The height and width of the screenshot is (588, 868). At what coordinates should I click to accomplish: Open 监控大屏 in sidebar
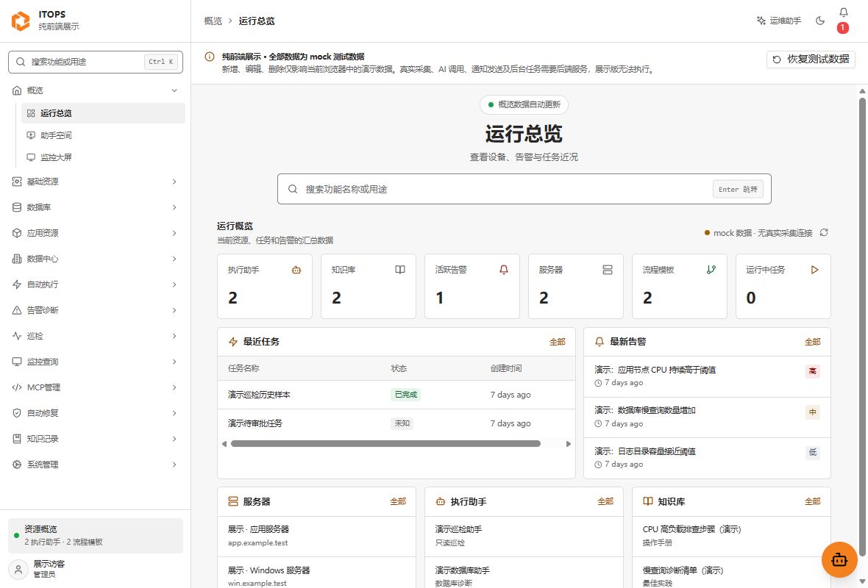pos(103,157)
